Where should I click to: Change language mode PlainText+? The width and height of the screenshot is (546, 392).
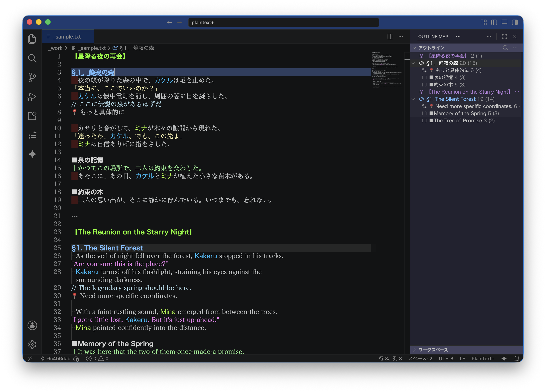coord(483,358)
